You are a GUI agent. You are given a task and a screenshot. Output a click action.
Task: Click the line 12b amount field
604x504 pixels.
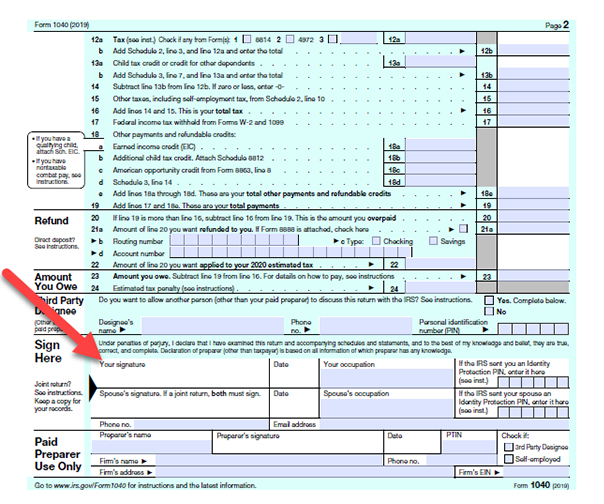(x=534, y=50)
